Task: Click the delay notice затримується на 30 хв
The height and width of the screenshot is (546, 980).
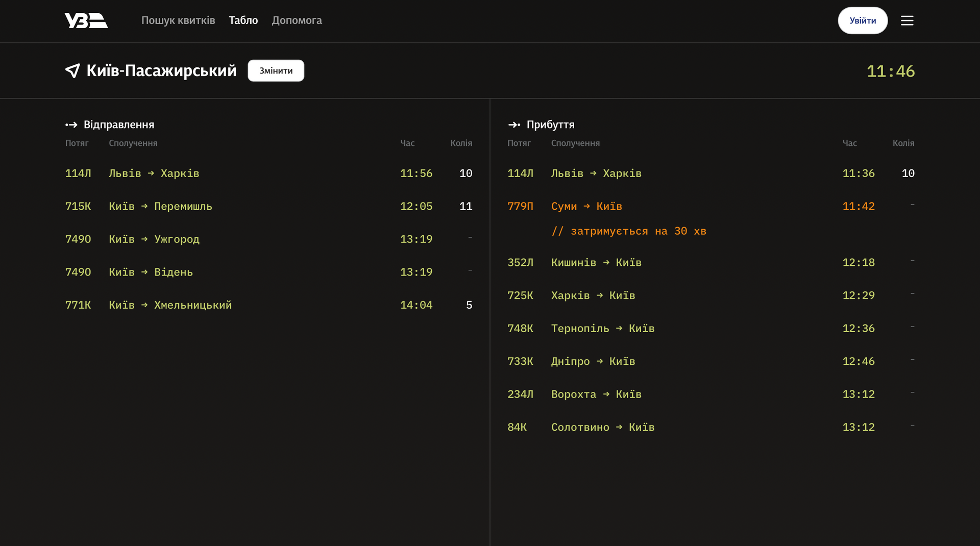Action: tap(628, 231)
